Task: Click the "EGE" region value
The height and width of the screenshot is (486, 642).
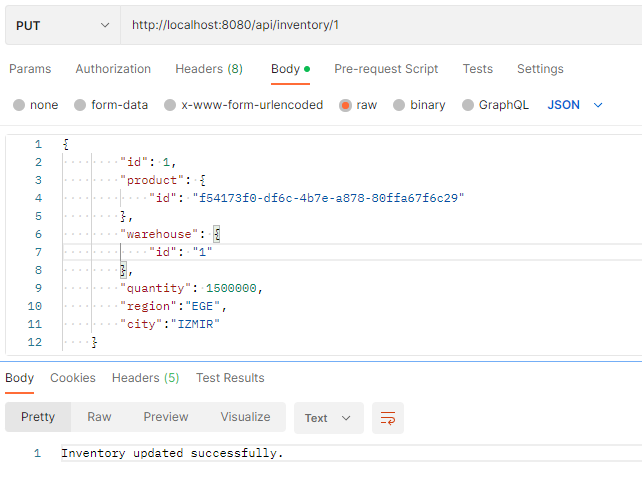Action: click(202, 306)
